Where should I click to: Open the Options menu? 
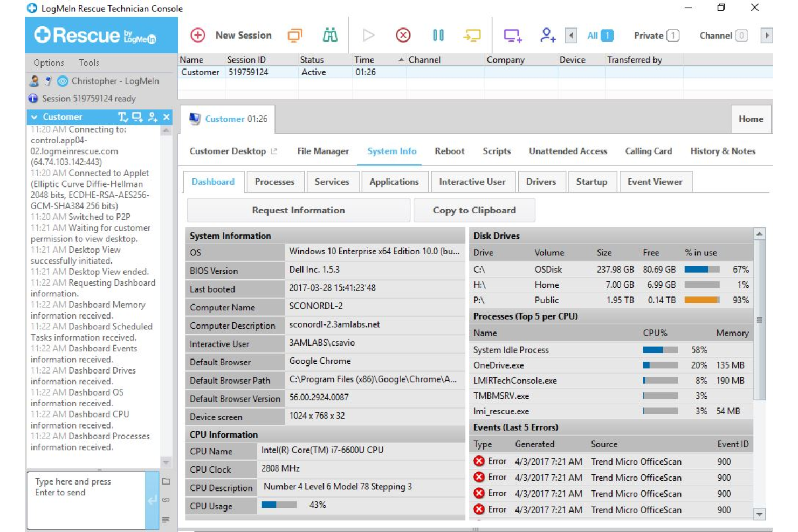49,63
